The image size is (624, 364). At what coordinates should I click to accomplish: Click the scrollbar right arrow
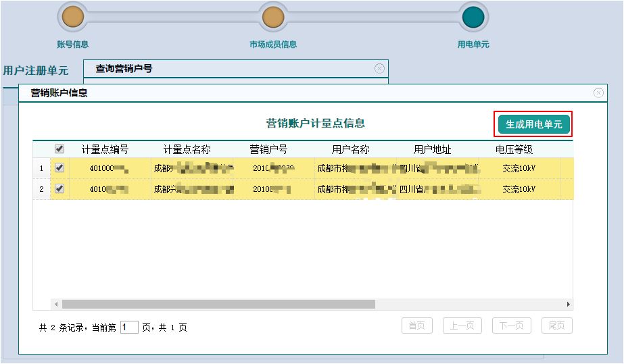click(x=569, y=305)
